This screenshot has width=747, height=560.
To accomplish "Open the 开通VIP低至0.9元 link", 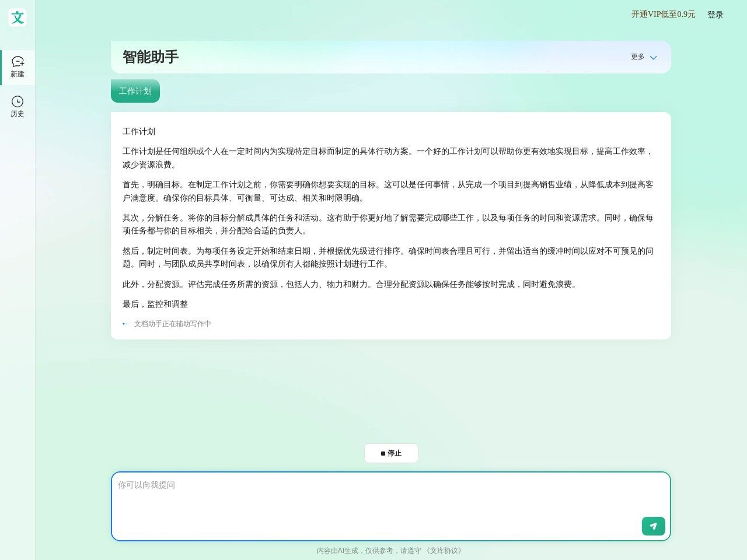I will coord(663,15).
